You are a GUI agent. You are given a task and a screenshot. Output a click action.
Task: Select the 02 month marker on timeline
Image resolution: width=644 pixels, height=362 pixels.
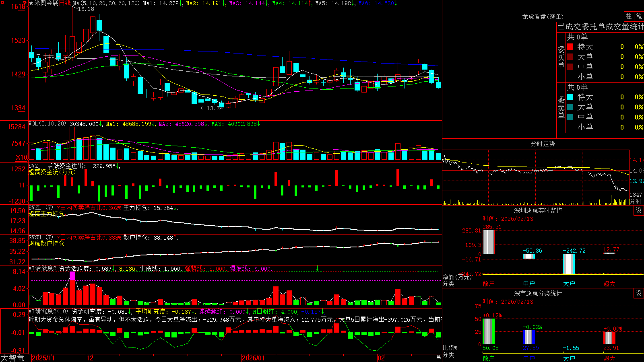coord(381,358)
